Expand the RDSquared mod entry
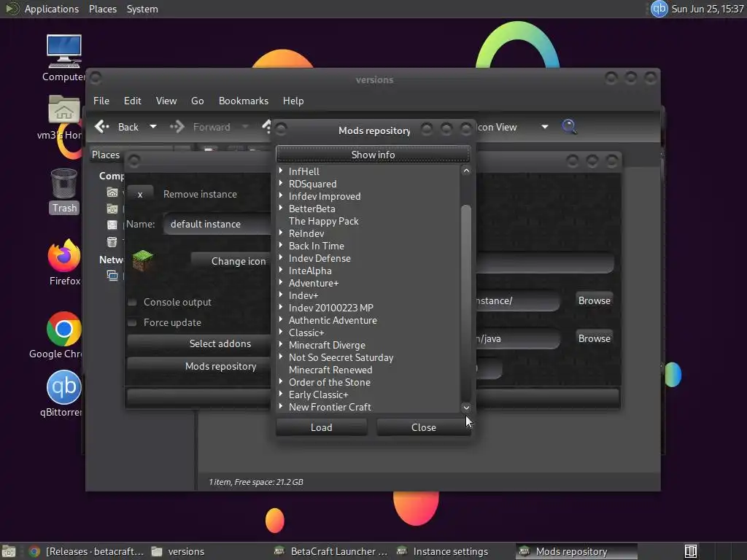This screenshot has height=560, width=747. coord(281,183)
